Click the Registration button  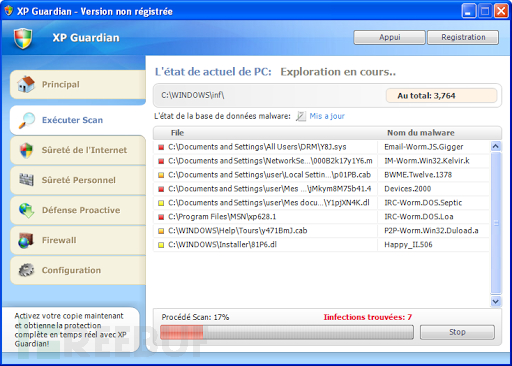(x=463, y=37)
